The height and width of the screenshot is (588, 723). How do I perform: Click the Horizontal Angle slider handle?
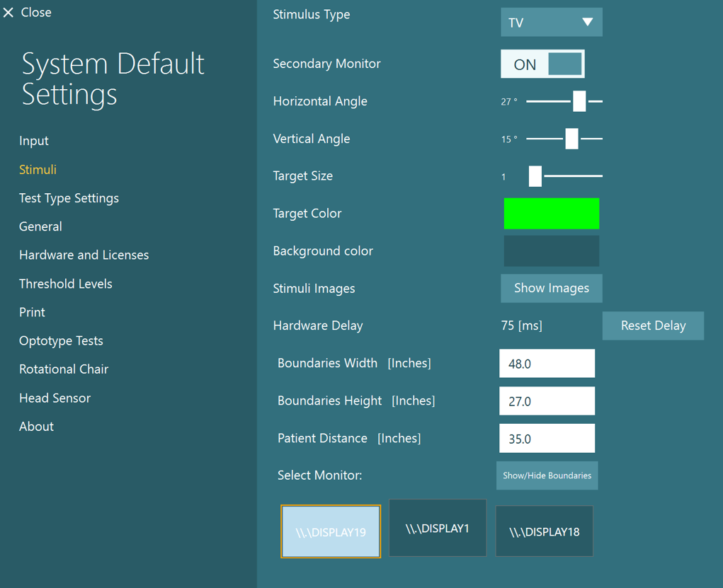[579, 101]
